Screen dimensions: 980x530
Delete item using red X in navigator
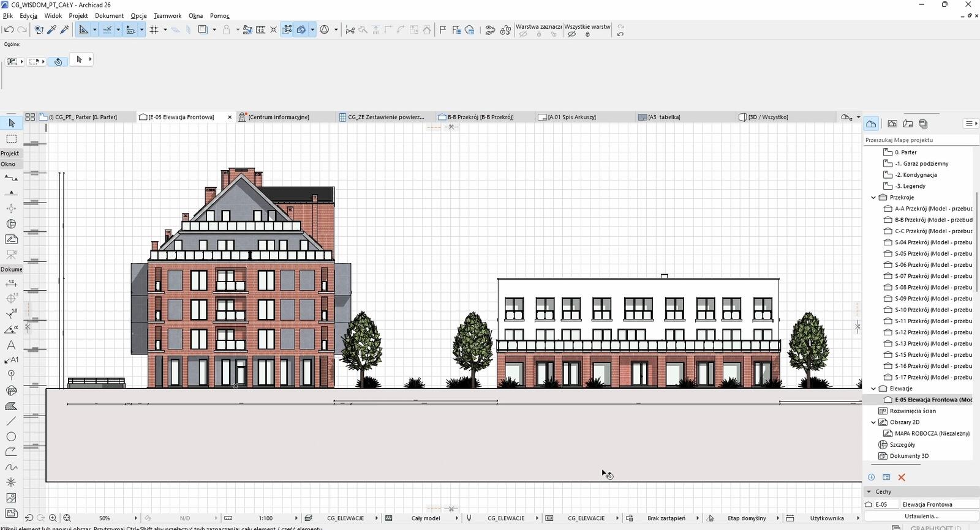click(902, 477)
